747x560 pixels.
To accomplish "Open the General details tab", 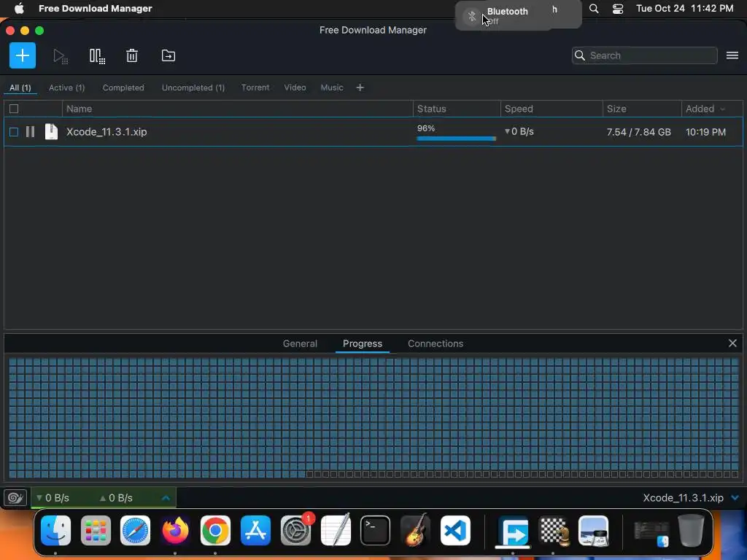I will [300, 344].
